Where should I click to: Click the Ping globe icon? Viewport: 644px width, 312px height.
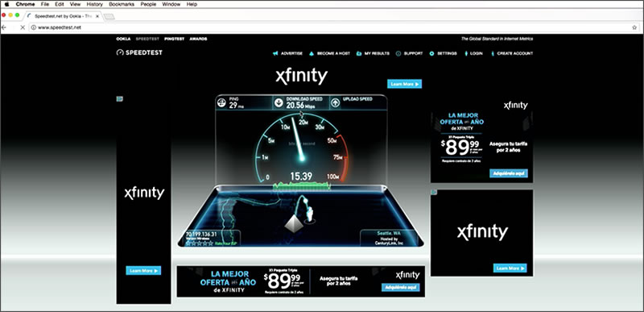(222, 102)
